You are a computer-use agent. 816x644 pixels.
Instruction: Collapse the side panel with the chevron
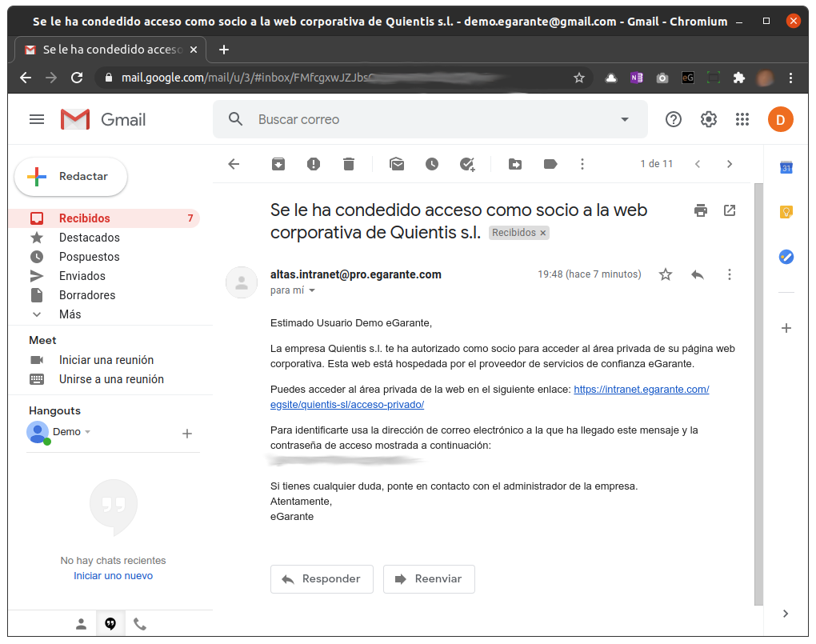[786, 614]
